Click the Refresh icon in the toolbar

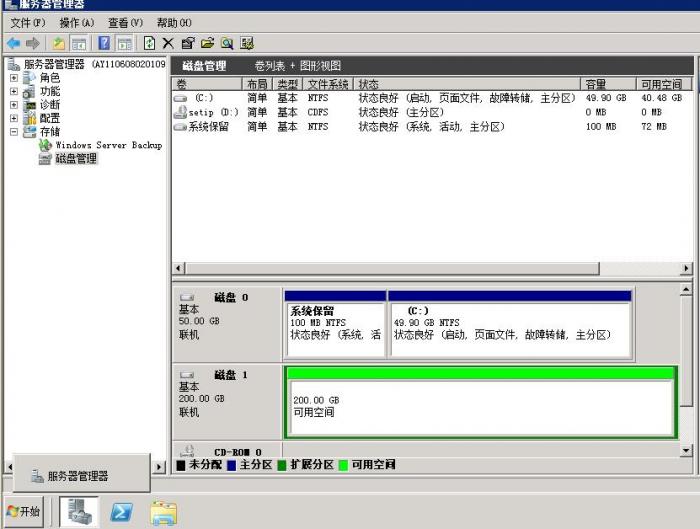pyautogui.click(x=150, y=43)
